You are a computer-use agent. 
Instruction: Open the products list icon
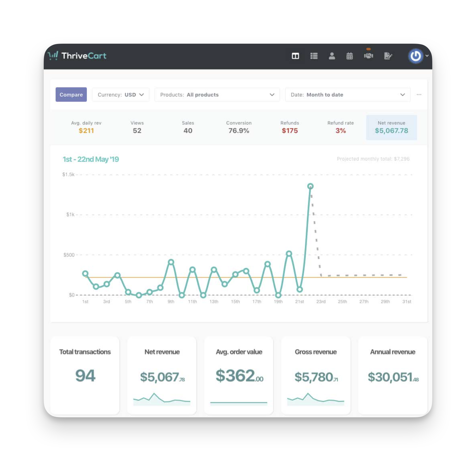click(x=314, y=56)
